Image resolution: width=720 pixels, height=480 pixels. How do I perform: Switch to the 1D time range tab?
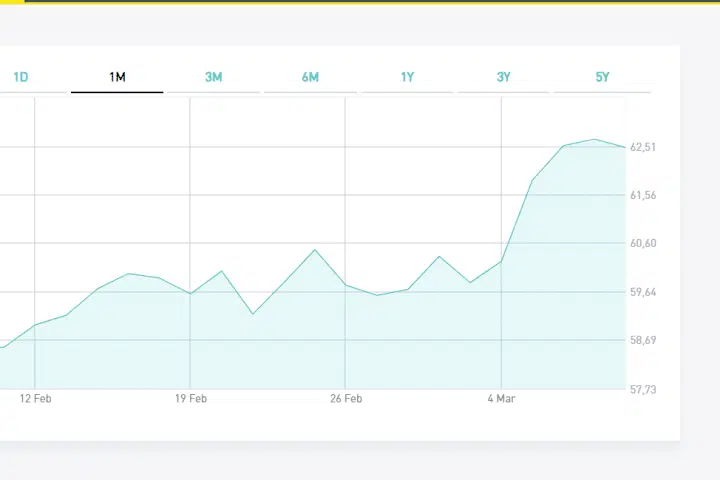pos(20,77)
